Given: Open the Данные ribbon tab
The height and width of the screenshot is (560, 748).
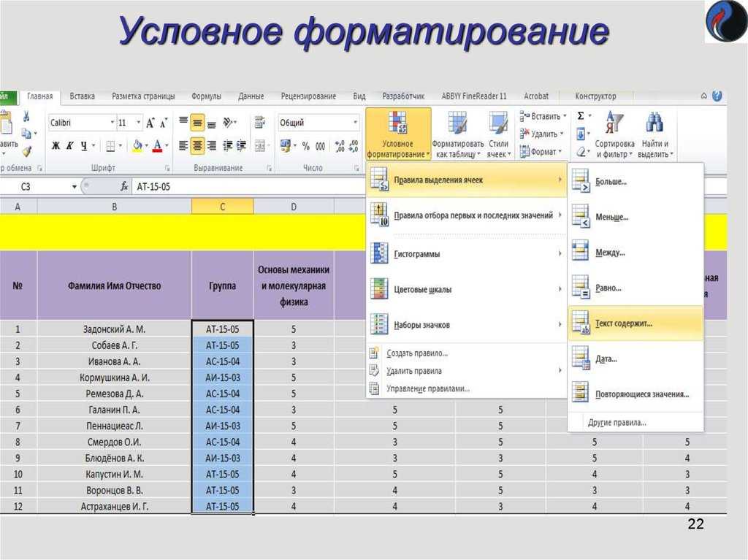Looking at the screenshot, I should point(251,96).
